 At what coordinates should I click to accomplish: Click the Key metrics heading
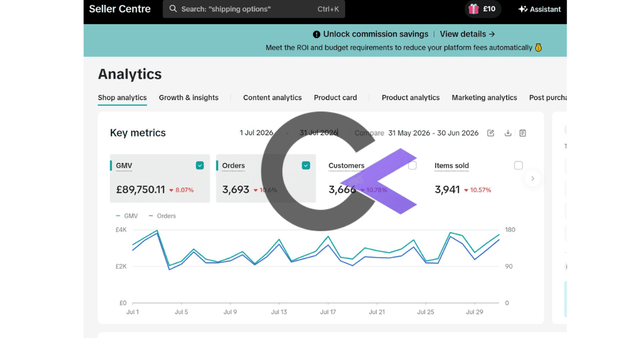[x=138, y=133]
